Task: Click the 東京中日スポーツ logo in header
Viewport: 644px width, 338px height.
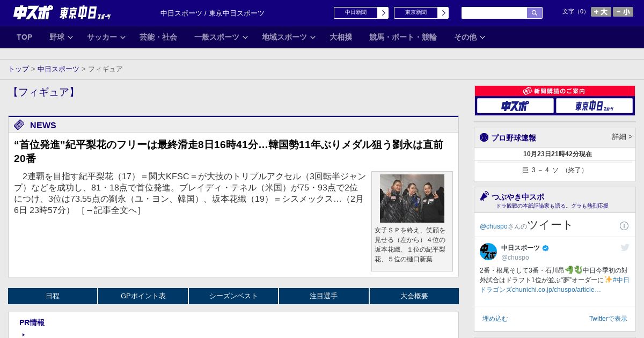Action: point(85,13)
